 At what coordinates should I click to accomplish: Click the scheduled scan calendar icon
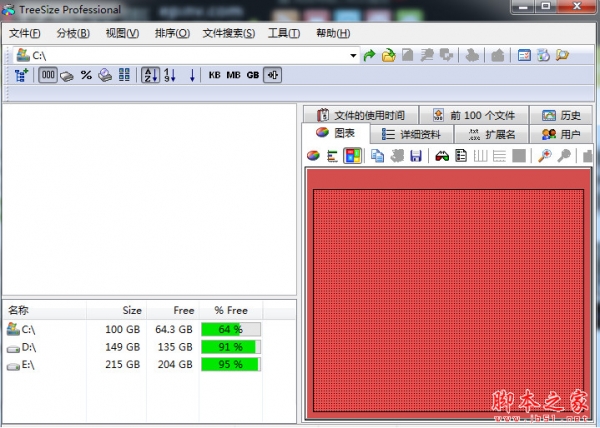(524, 55)
